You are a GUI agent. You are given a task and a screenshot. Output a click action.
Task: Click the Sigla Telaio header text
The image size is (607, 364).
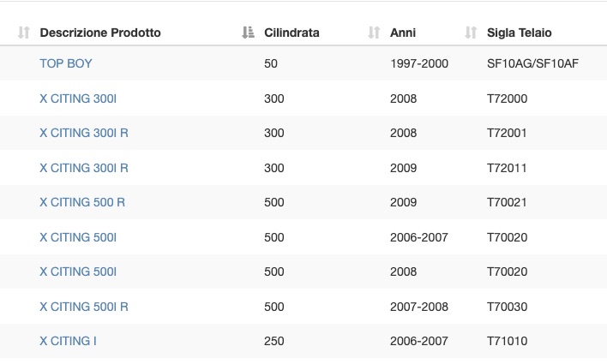coord(520,33)
